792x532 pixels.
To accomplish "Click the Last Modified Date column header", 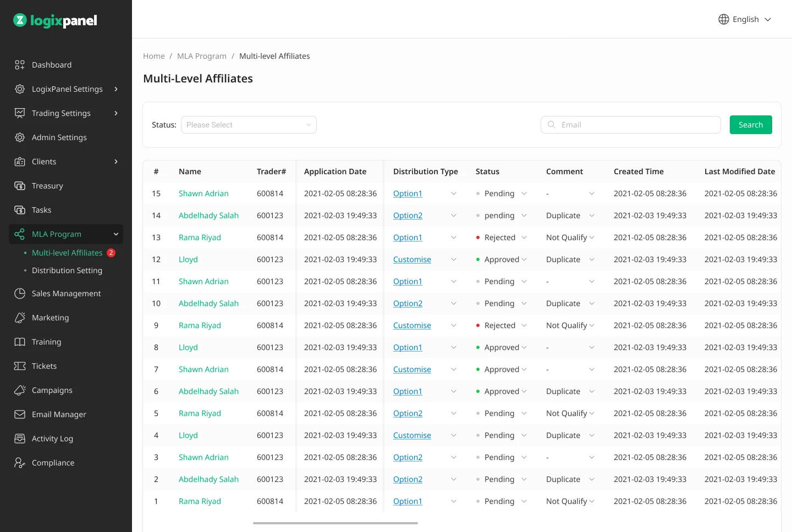I will click(x=740, y=171).
